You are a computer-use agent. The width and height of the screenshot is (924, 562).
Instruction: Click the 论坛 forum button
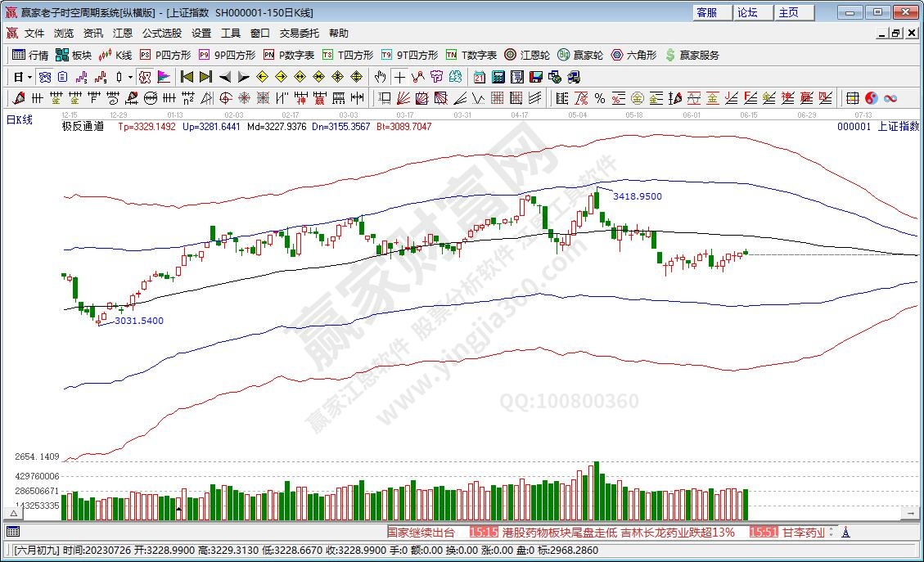(747, 12)
